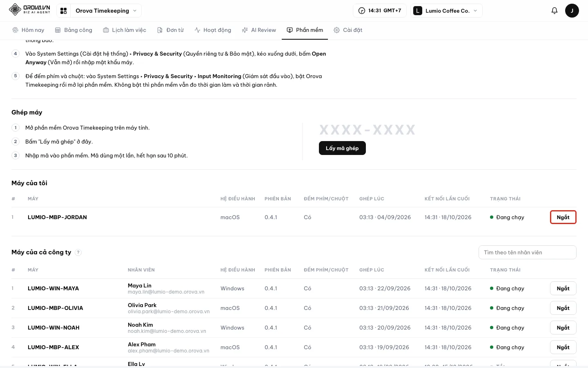Focus the Tìm theo tên nhân viên search field
This screenshot has width=588, height=368.
click(x=527, y=252)
